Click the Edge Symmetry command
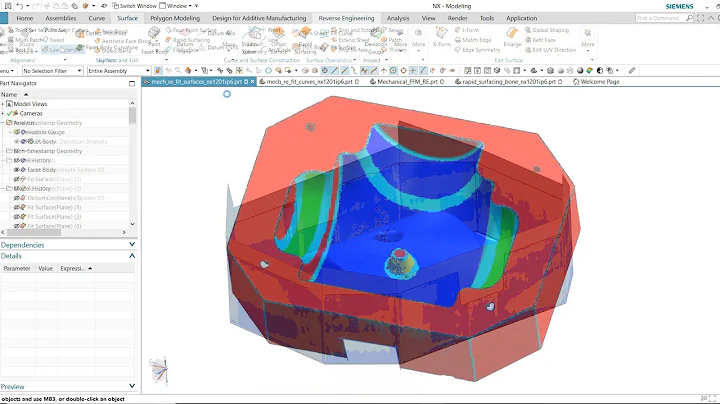This screenshot has width=720, height=404. (477, 50)
